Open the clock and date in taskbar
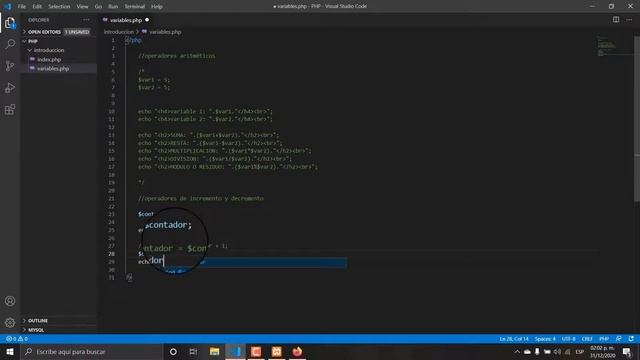This screenshot has width=640, height=360. point(602,351)
